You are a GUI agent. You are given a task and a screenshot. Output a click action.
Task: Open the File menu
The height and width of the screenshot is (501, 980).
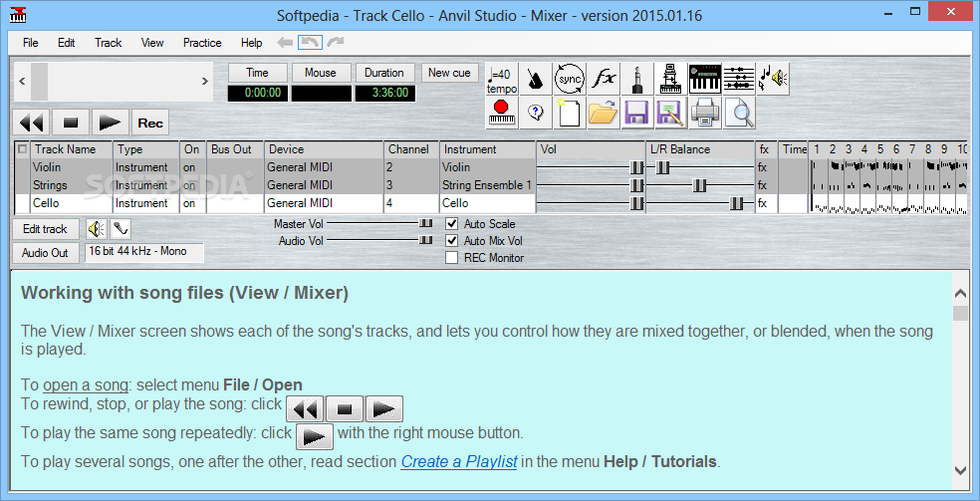pos(31,43)
